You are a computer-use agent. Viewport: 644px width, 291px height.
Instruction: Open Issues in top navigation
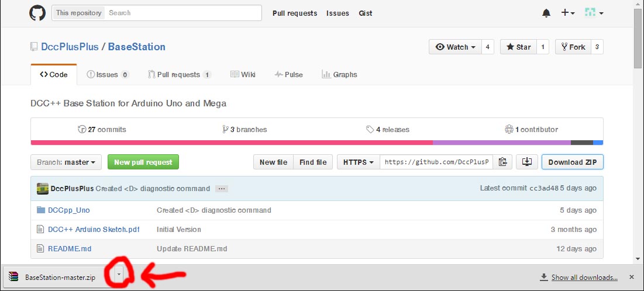(x=338, y=13)
